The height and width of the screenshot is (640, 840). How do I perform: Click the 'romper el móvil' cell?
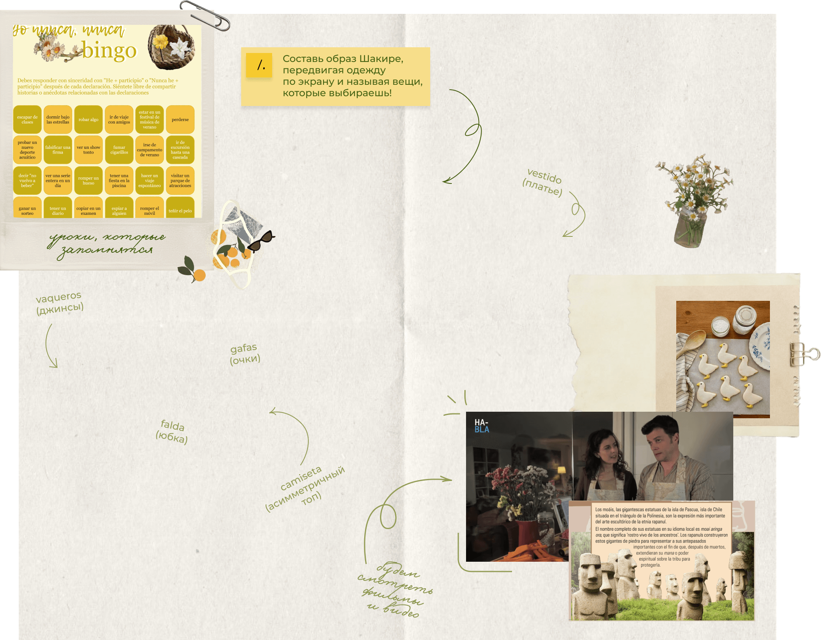(x=150, y=207)
